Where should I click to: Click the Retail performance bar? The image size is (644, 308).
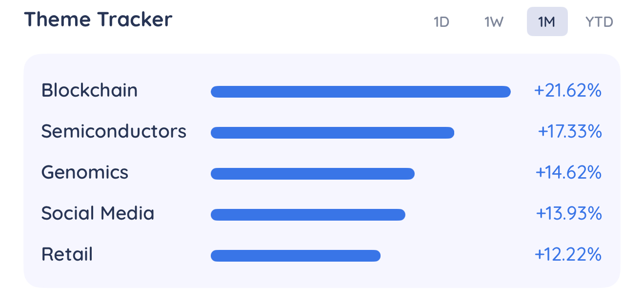[x=296, y=256]
